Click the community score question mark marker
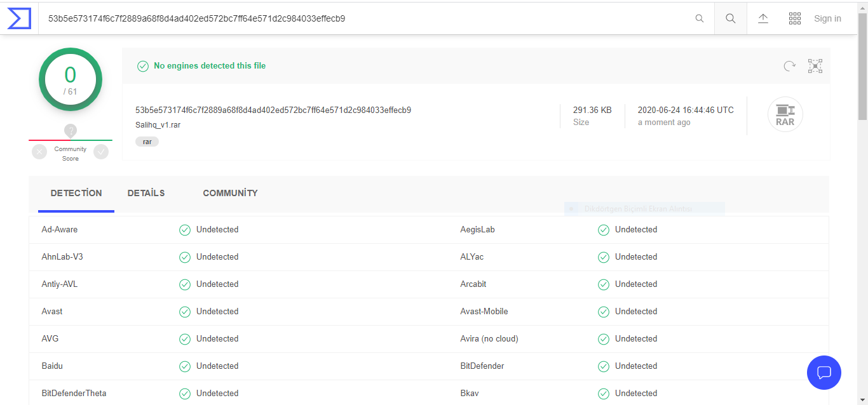Viewport: 868px width, 405px height. point(71,131)
